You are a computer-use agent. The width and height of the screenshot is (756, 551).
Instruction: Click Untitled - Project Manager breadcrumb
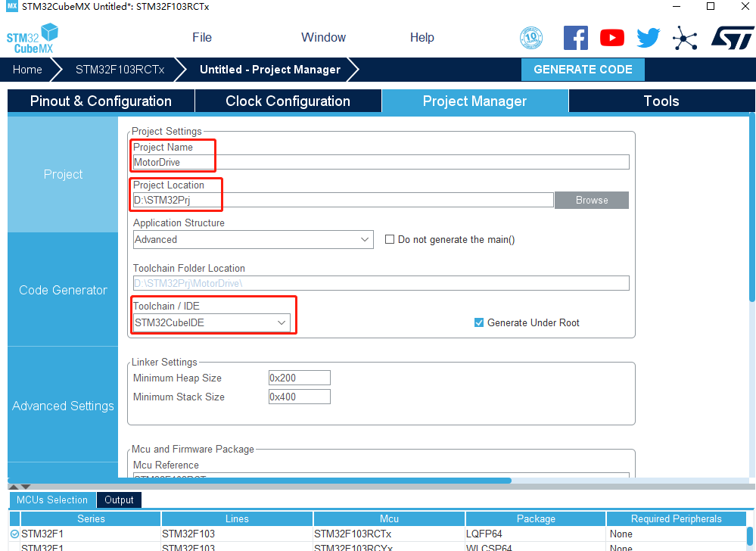[270, 70]
